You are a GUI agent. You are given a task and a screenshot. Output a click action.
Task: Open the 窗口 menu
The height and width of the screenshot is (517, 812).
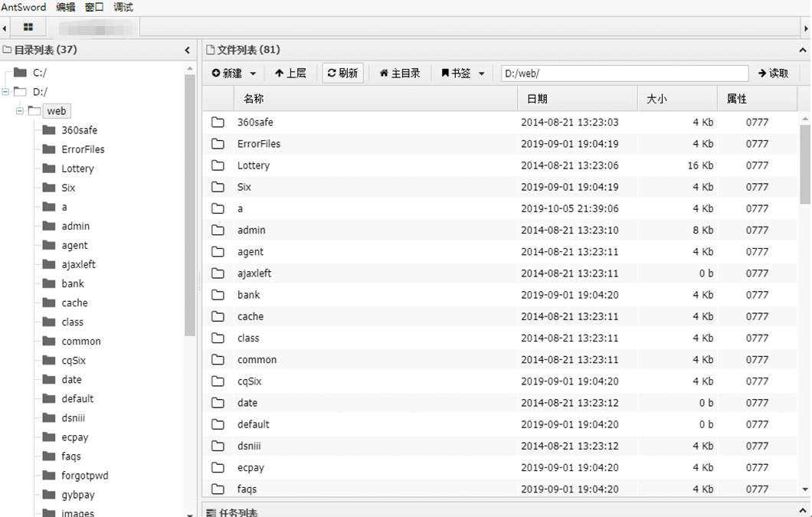coord(94,7)
